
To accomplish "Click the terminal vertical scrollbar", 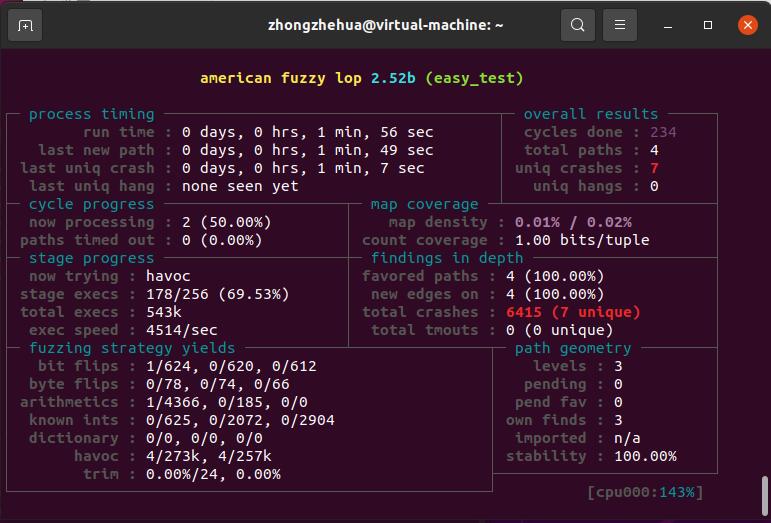I will coord(765,495).
